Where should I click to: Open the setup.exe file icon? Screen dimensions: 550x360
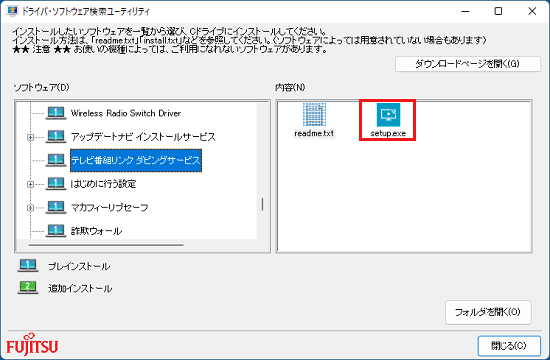coord(388,115)
